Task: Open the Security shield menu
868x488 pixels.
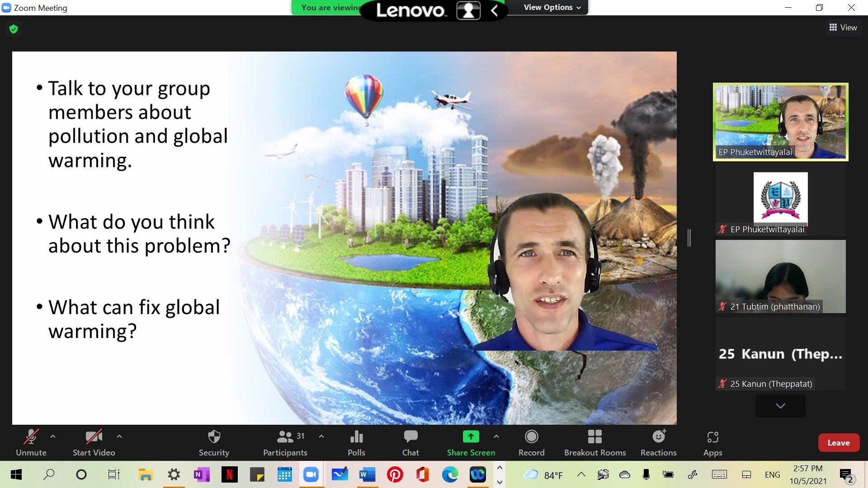Action: tap(214, 443)
